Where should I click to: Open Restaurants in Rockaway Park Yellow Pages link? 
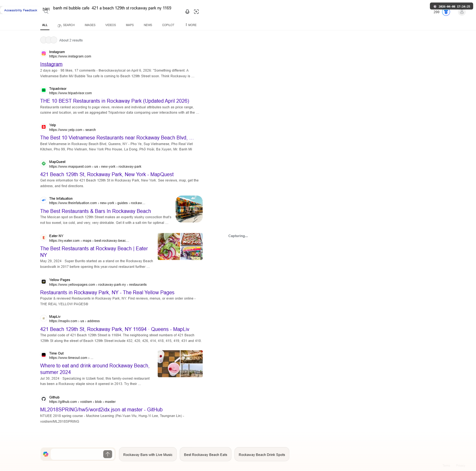coord(107,293)
